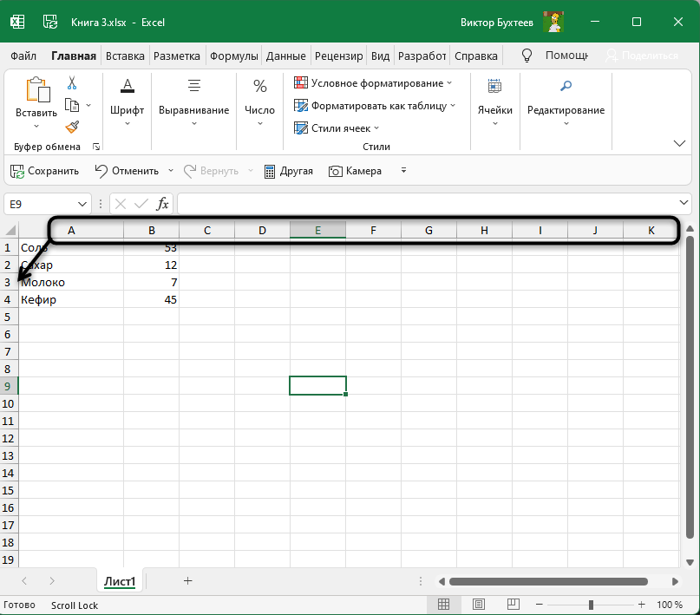Expand the Вставить paste options arrow
The height and width of the screenshot is (615, 700).
[x=36, y=127]
